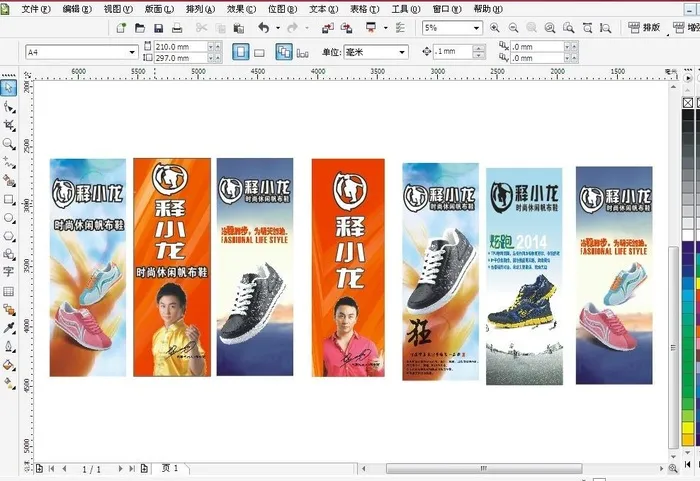Switch page to portrait orientation
Screen dimensions: 700x481
tap(240, 52)
